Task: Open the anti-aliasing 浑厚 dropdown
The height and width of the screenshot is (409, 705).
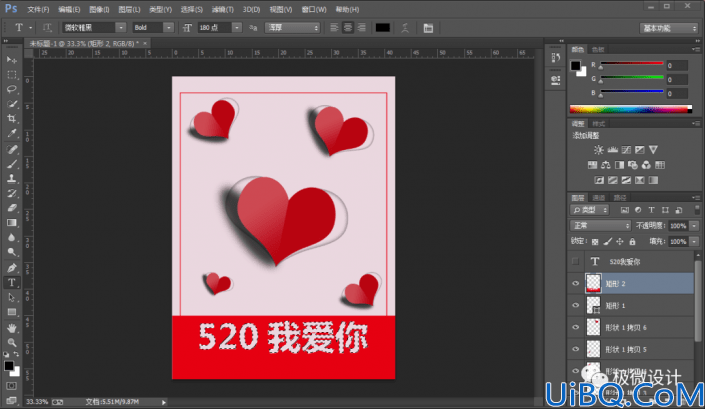Action: [x=292, y=27]
